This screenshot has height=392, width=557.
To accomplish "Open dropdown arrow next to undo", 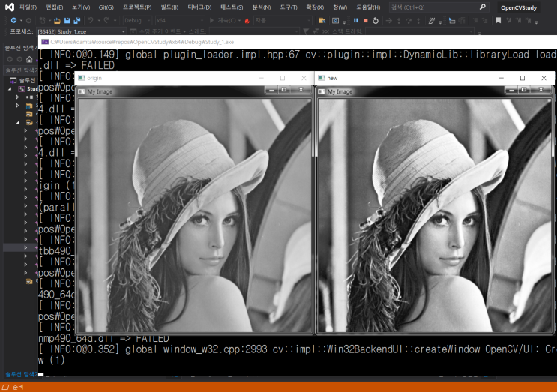I will click(99, 21).
